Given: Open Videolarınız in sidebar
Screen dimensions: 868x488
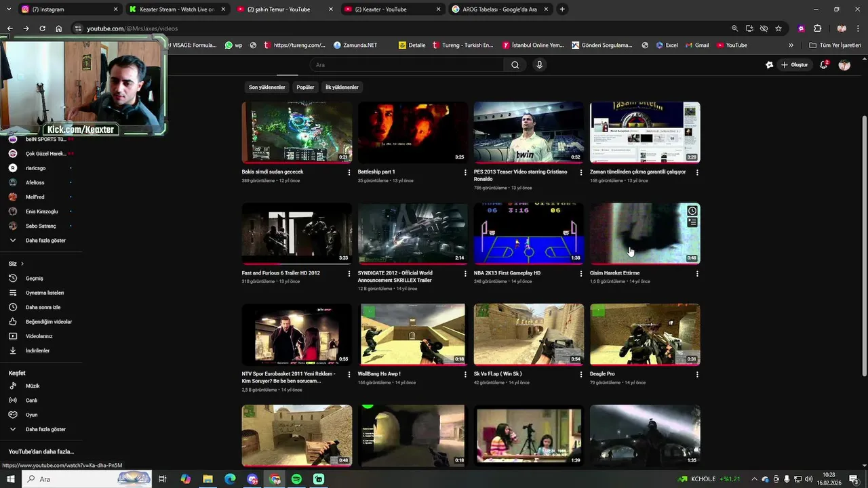Looking at the screenshot, I should (39, 336).
